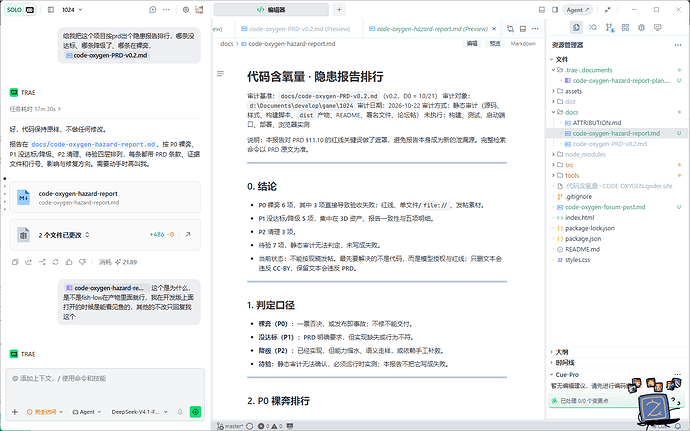Expand 2 个文件已更改 changes list
This screenshot has height=431, width=690.
coord(64,235)
